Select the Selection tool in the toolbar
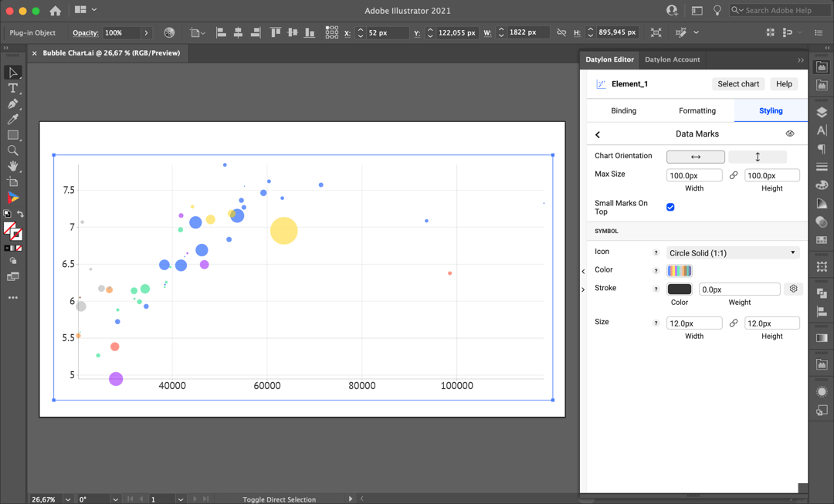The height and width of the screenshot is (504, 834). [x=12, y=72]
